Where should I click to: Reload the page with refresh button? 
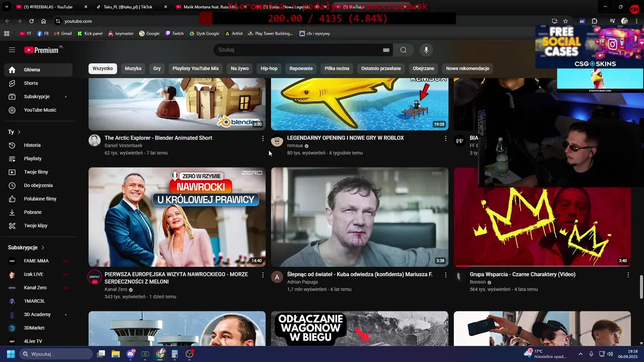tap(31, 21)
